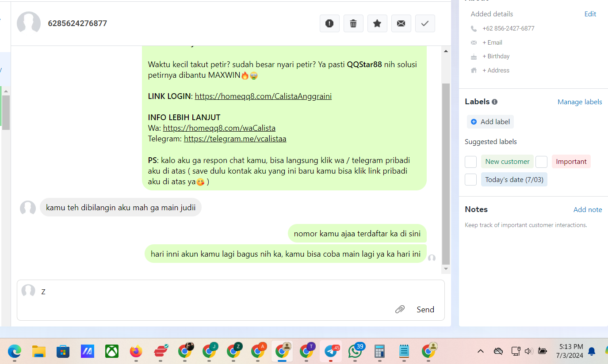608x364 pixels.
Task: Open the LINK LOGIN homeqq8.com/CalistaAnggraini link
Action: click(263, 96)
